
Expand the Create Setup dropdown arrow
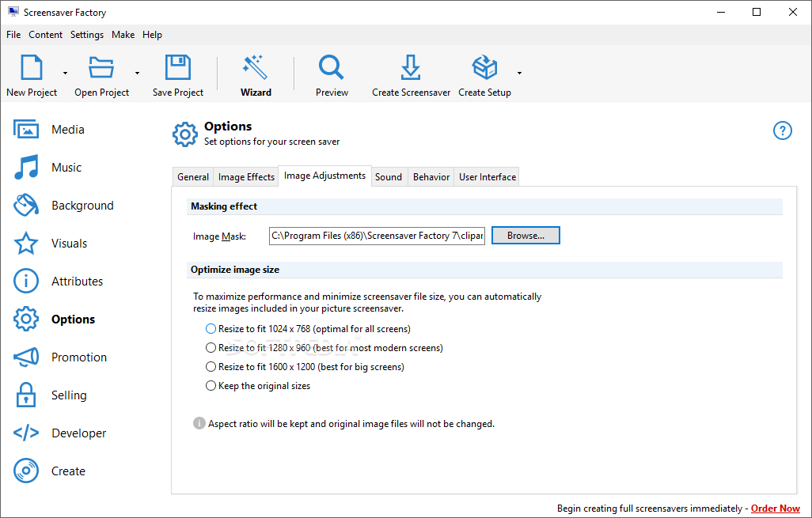[x=519, y=73]
